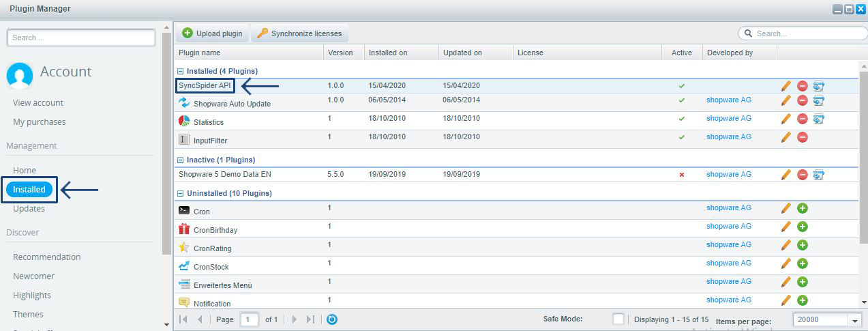Refresh the plugin list with reload icon

point(332,319)
